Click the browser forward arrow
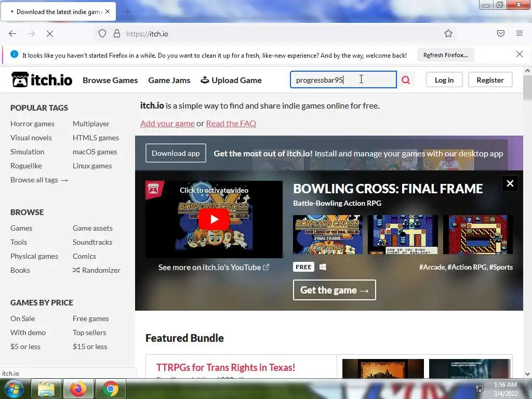 pos(31,34)
